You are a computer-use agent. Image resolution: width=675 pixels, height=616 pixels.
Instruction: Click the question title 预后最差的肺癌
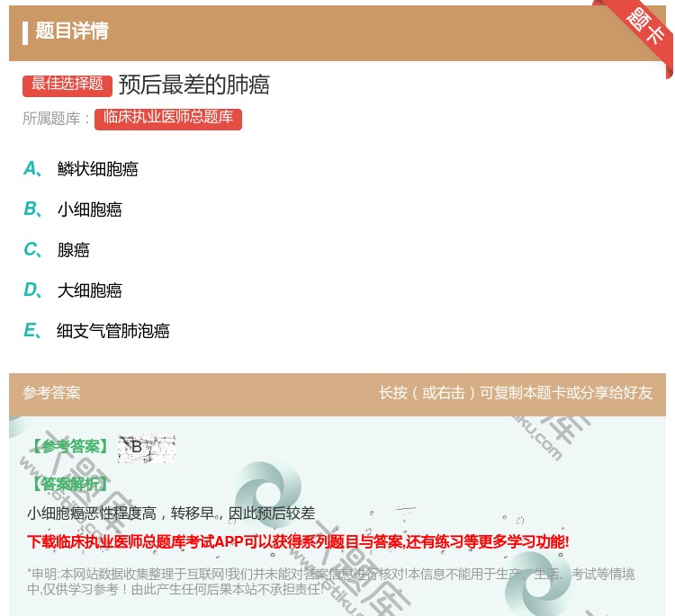194,85
